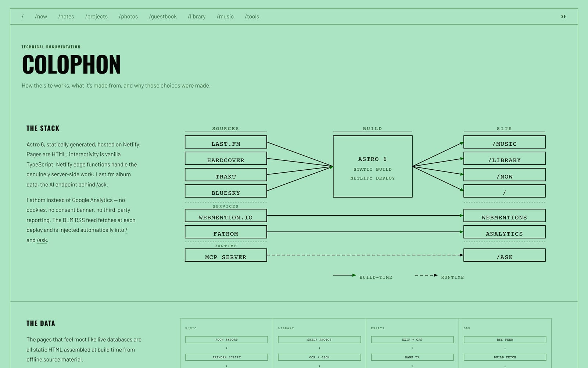Click the /ASK site box in diagram
The width and height of the screenshot is (588, 368).
504,255
